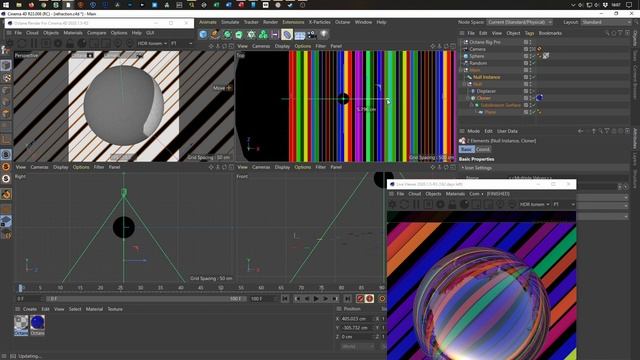Click the green subdivision surface generator icon
This screenshot has width=640, height=360.
point(227,34)
